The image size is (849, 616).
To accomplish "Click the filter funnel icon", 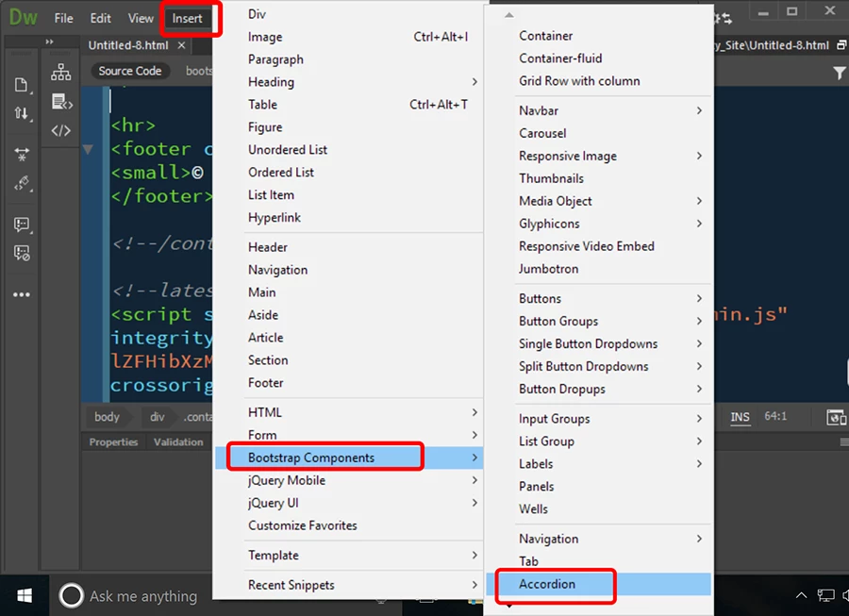I will (839, 73).
